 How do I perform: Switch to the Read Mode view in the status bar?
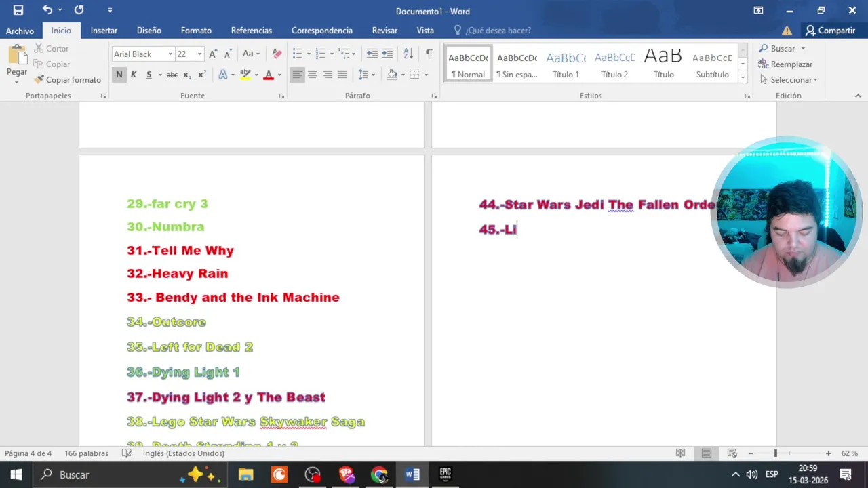point(680,453)
